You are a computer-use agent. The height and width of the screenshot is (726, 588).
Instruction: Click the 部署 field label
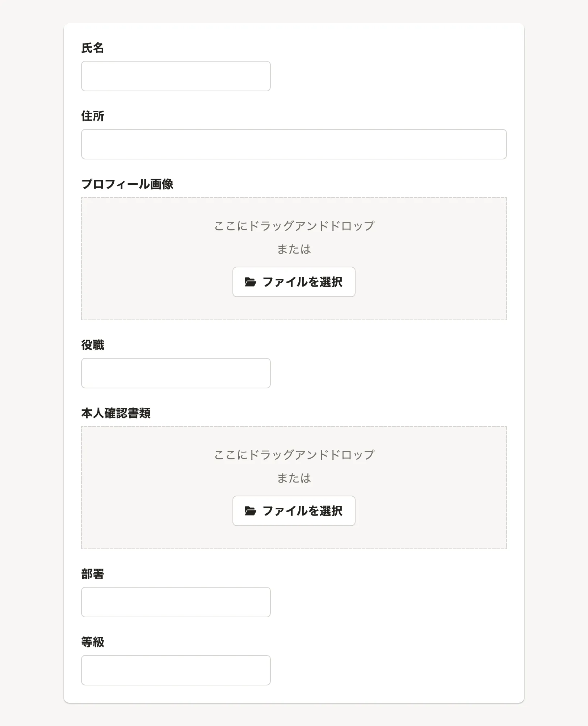(x=93, y=574)
